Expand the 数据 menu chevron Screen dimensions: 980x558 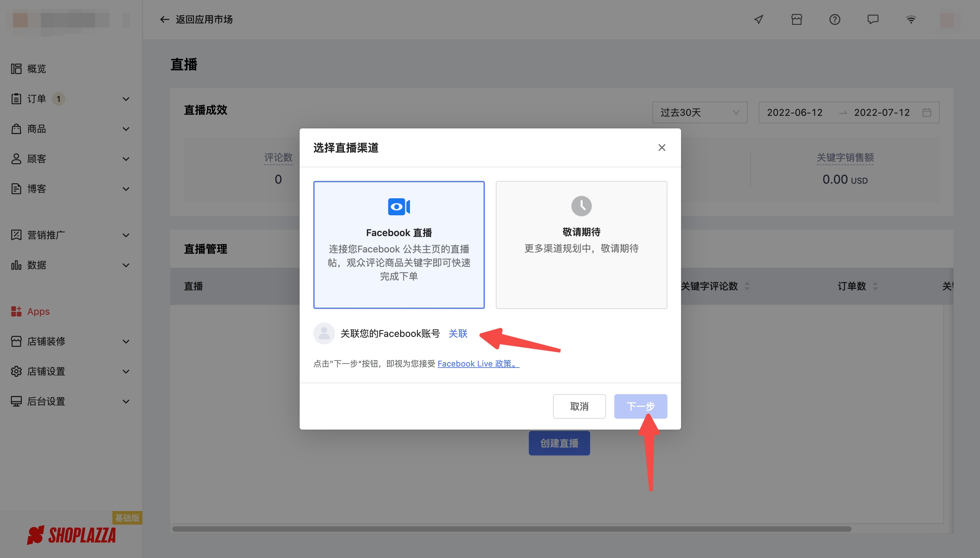[x=126, y=265]
